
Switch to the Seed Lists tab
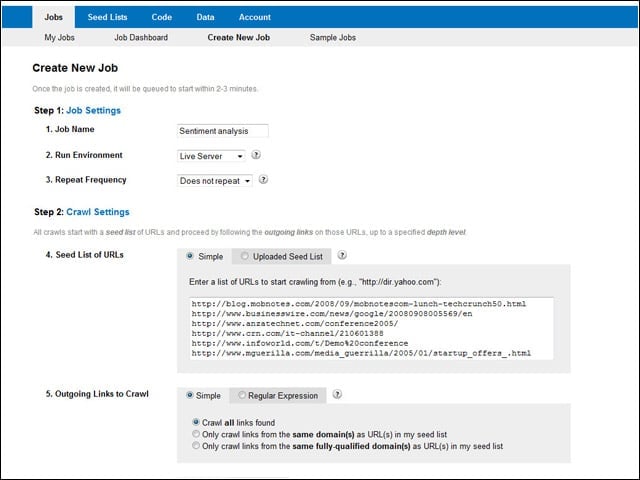pos(107,17)
